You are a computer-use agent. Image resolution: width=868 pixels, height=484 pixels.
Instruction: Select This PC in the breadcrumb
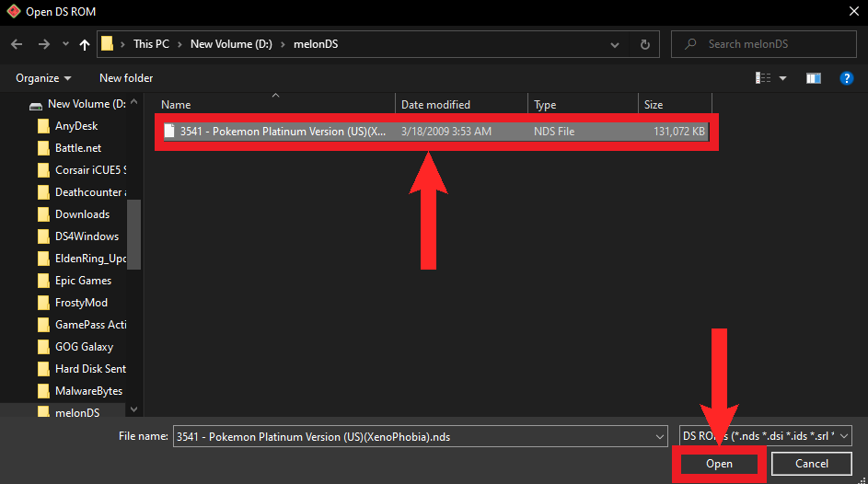(x=151, y=43)
